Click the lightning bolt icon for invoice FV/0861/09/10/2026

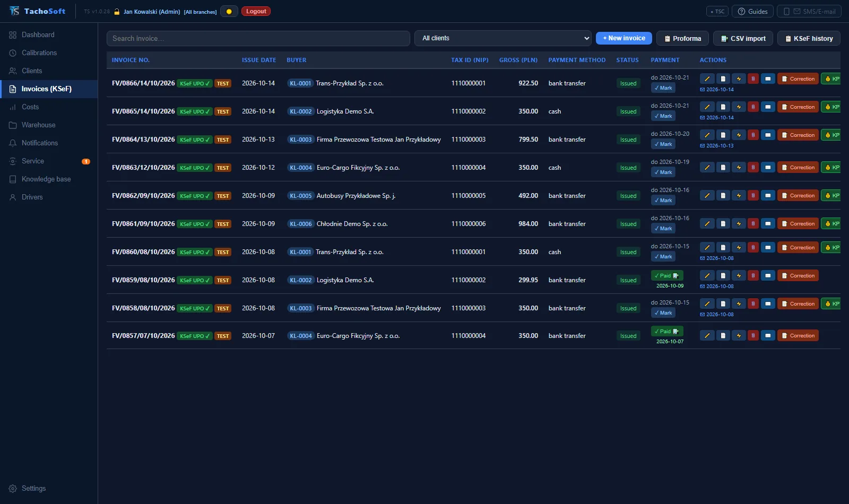[x=739, y=224]
